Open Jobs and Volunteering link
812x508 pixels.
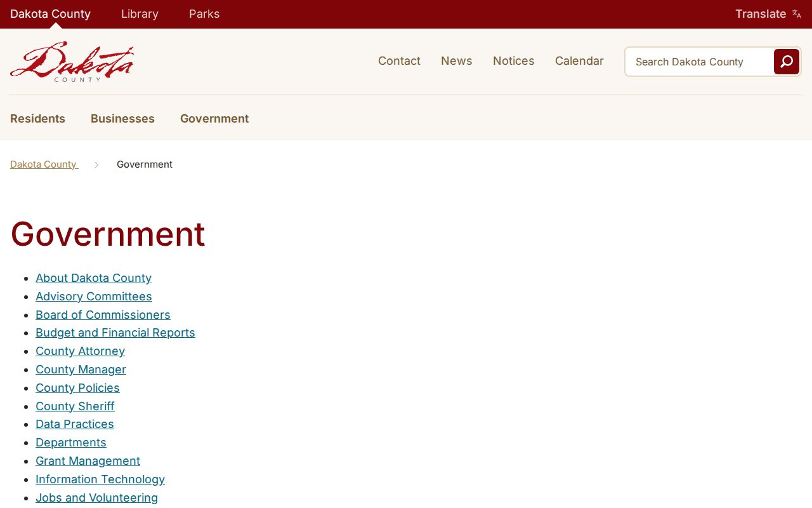point(96,498)
